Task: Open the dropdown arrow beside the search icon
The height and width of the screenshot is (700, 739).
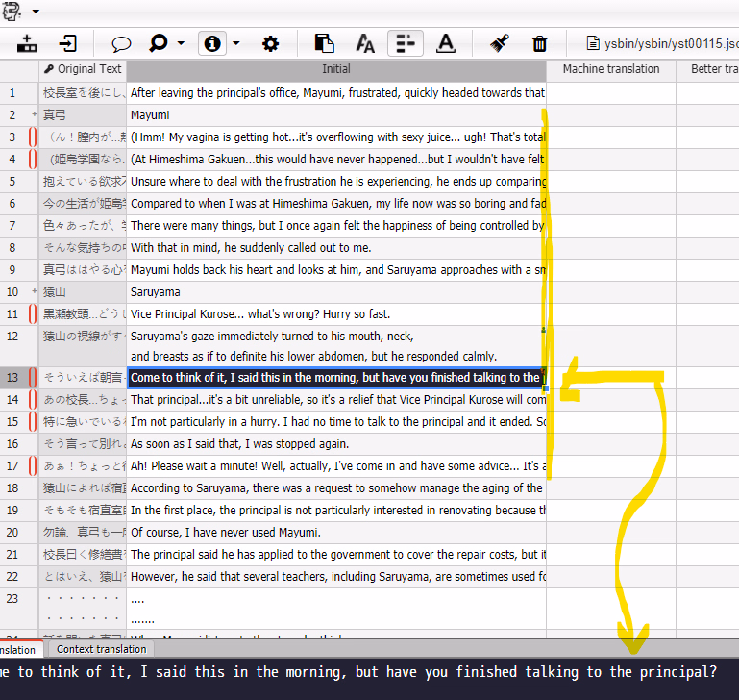Action: click(x=181, y=43)
